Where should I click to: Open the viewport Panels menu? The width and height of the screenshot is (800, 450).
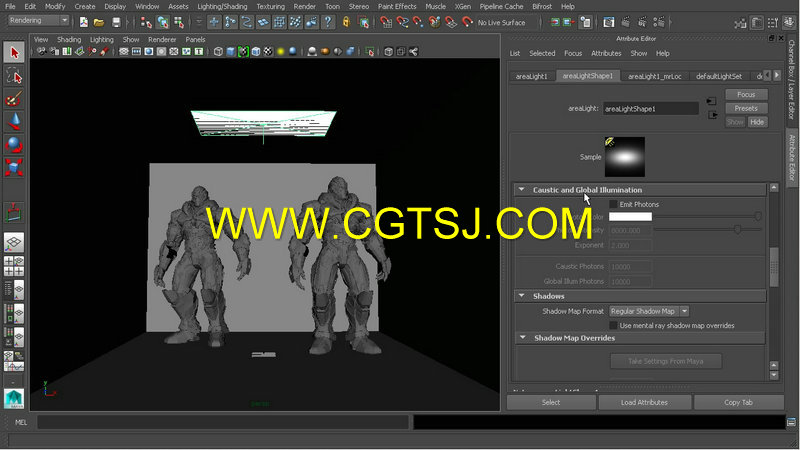[x=195, y=39]
